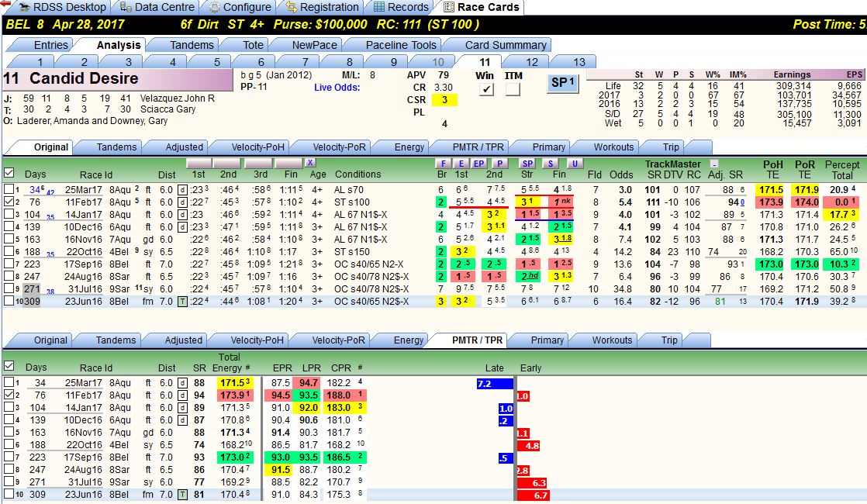The image size is (867, 504).
Task: Open Workouts tab in upper panel
Action: 613,147
